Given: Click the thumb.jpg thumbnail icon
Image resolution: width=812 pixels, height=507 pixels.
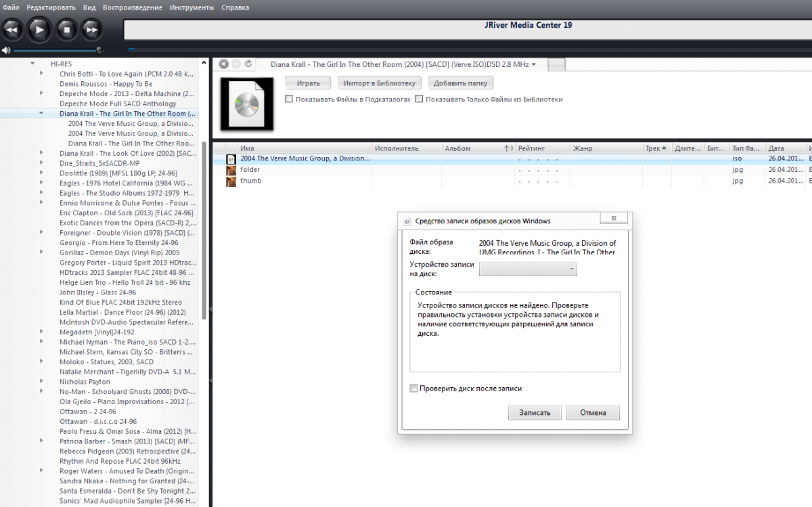Looking at the screenshot, I should [231, 181].
